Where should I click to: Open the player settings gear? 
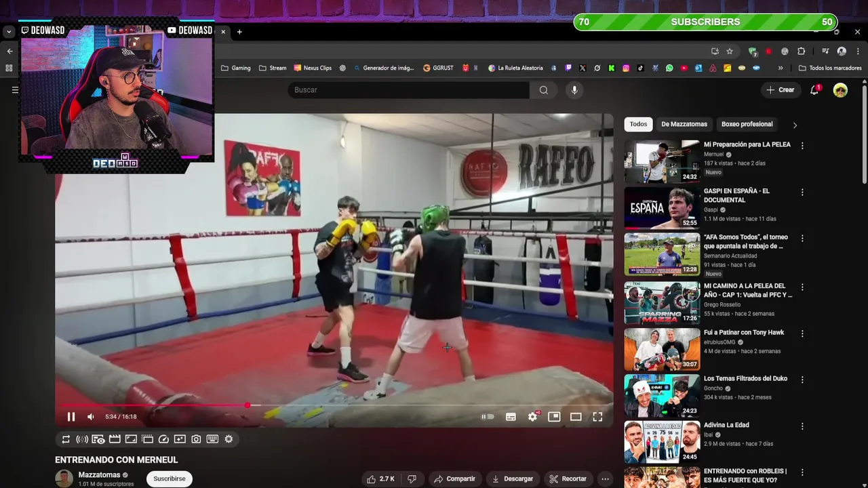pos(532,417)
